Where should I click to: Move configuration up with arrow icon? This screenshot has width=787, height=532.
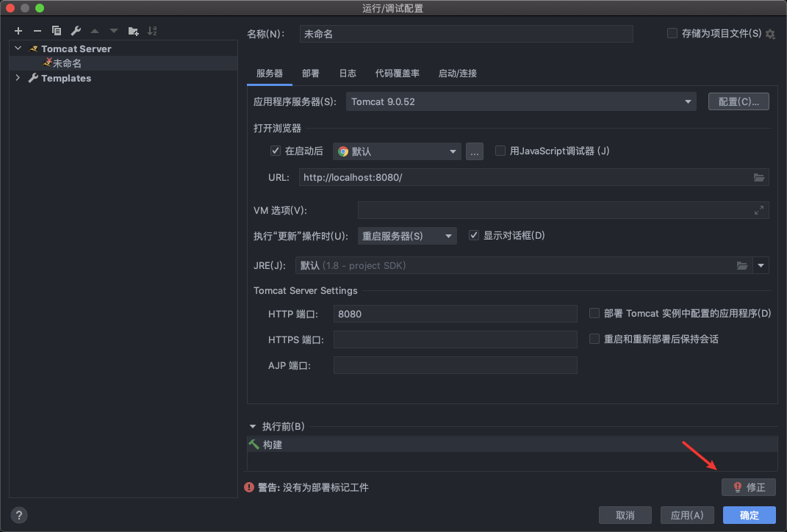coord(95,31)
